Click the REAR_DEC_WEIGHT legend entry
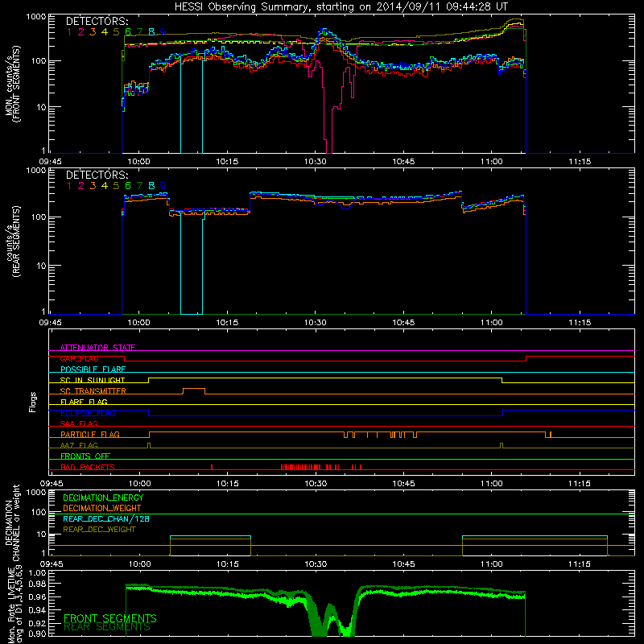 click(99, 530)
